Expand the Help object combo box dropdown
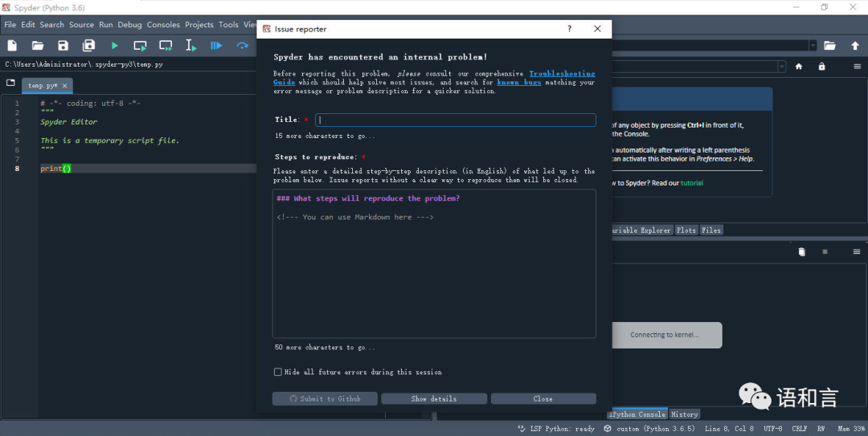Viewport: 868px width, 436px height. point(782,67)
